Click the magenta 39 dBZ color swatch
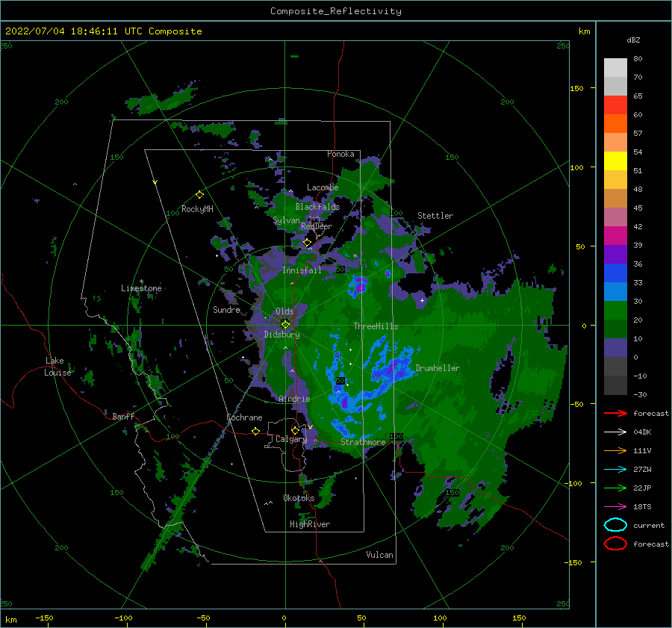 (x=615, y=236)
